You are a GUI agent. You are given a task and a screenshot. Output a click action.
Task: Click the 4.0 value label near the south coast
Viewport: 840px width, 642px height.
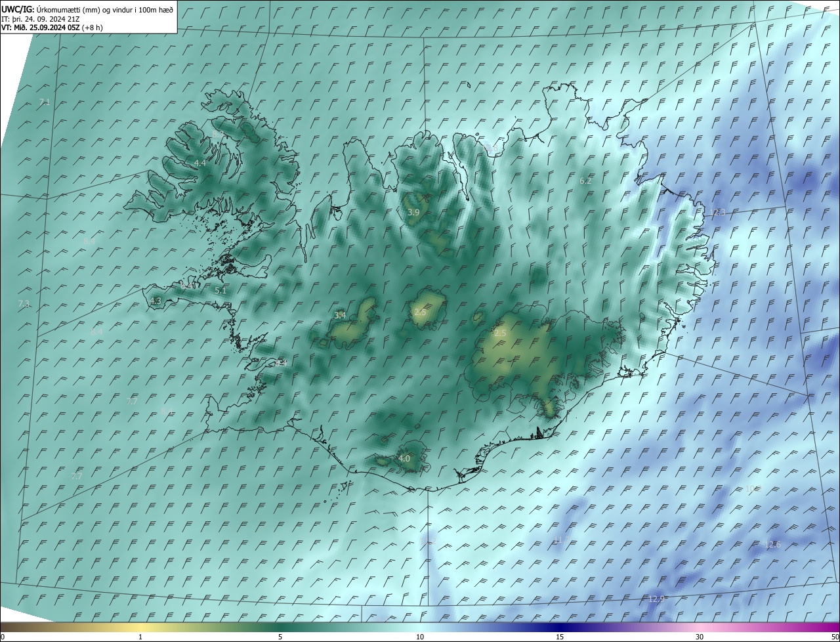(x=404, y=458)
